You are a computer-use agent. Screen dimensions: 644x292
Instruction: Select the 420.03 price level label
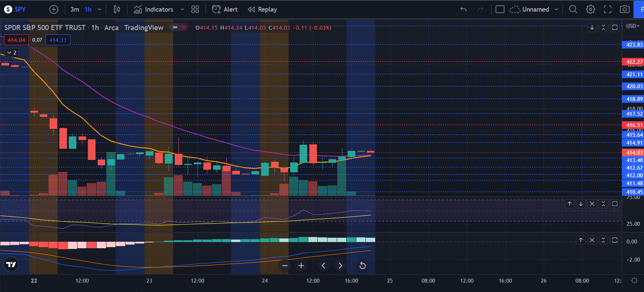(x=633, y=86)
